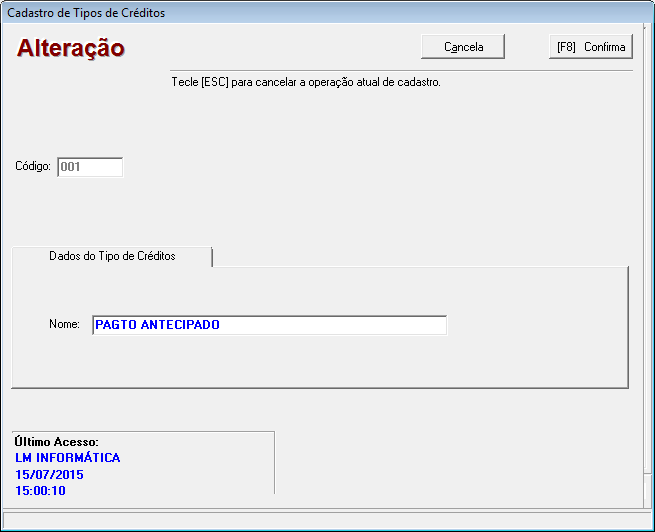This screenshot has width=655, height=532.
Task: Click the Alteração heading text
Action: [x=70, y=48]
